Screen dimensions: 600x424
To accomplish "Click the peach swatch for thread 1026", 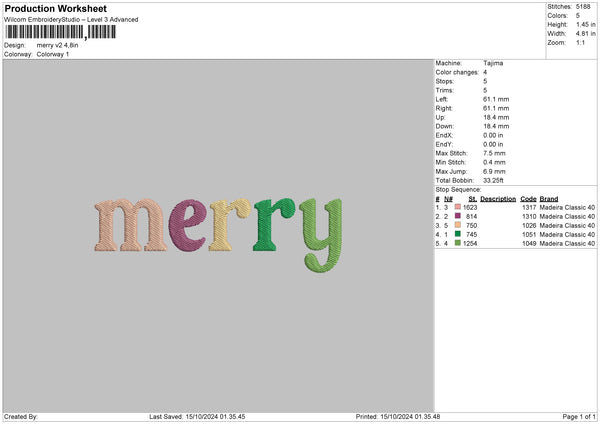I will click(458, 225).
